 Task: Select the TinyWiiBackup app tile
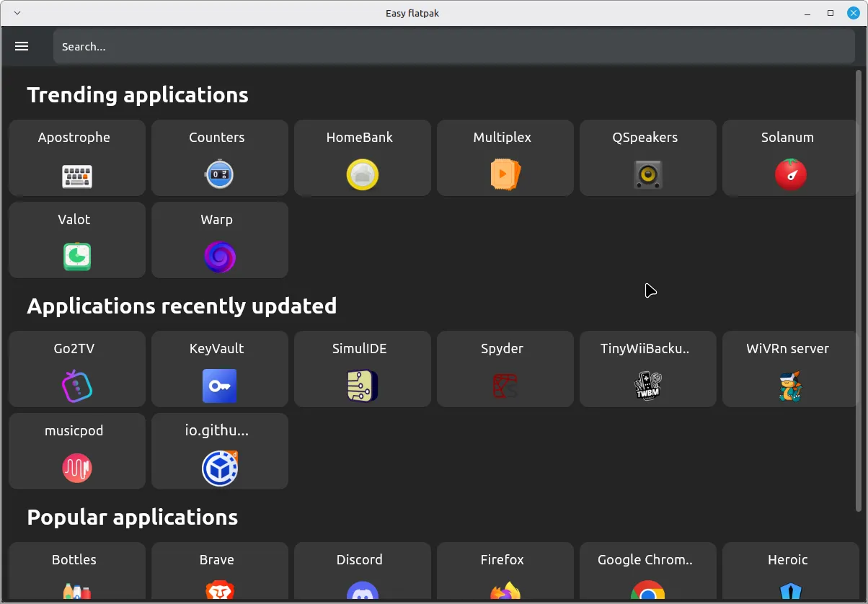click(647, 369)
